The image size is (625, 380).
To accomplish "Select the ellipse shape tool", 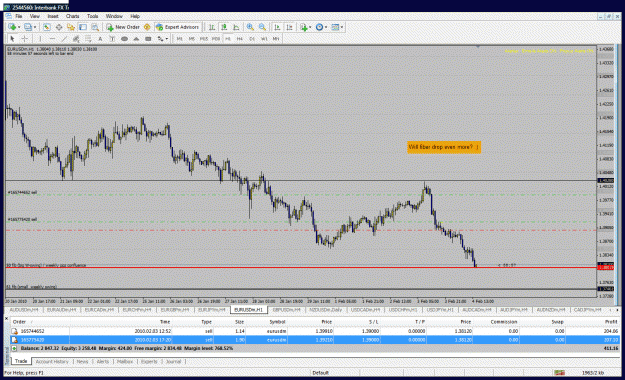I will point(124,39).
